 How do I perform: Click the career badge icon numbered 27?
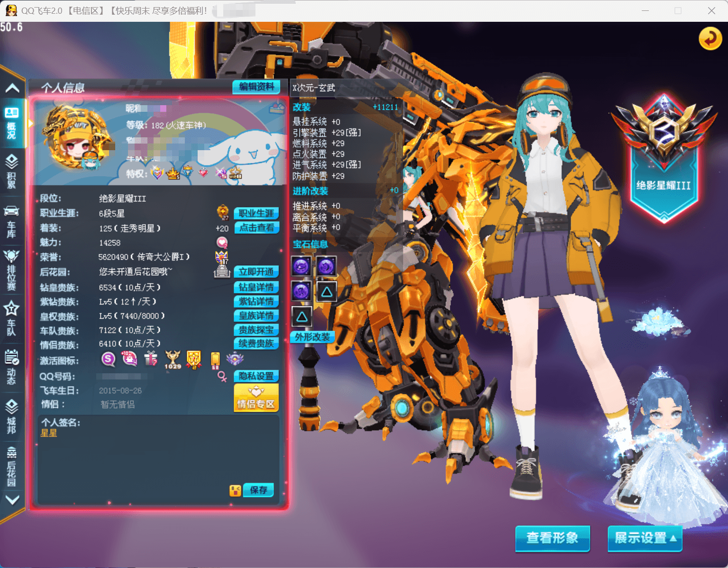(x=223, y=213)
